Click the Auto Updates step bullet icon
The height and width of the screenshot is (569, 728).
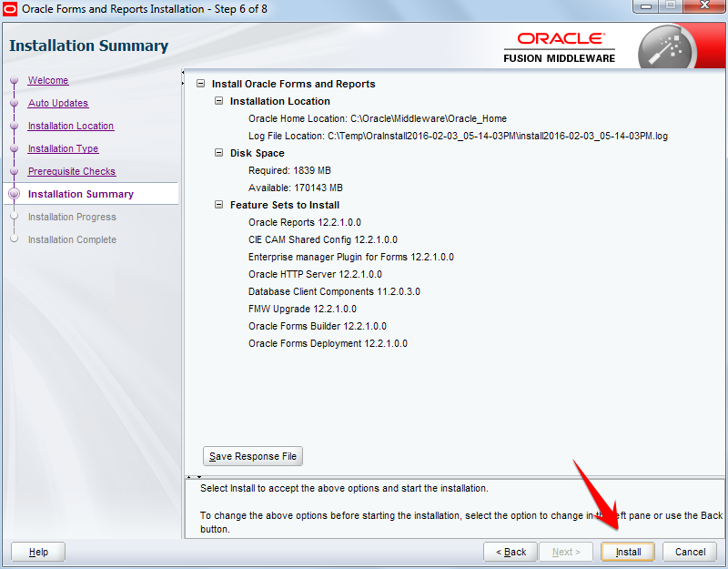[14, 103]
